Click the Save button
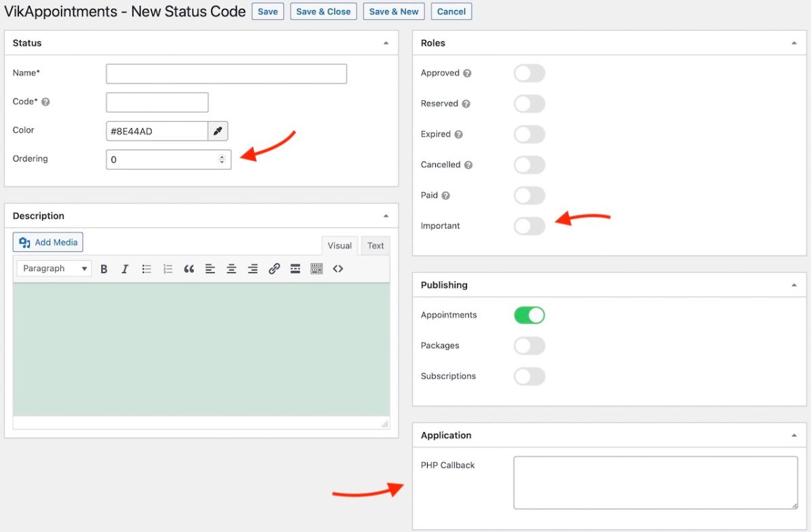This screenshot has height=532, width=811. coord(268,11)
